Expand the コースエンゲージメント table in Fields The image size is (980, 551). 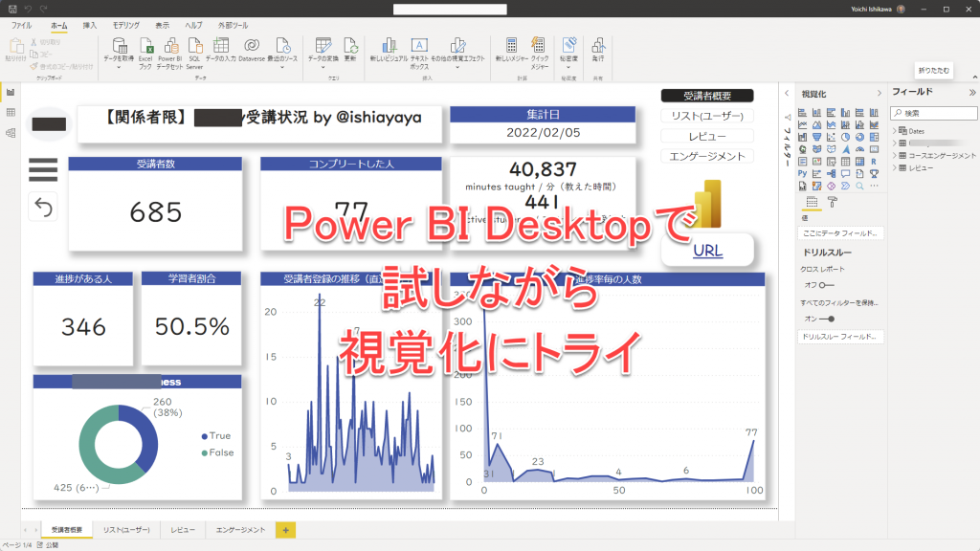click(x=895, y=155)
